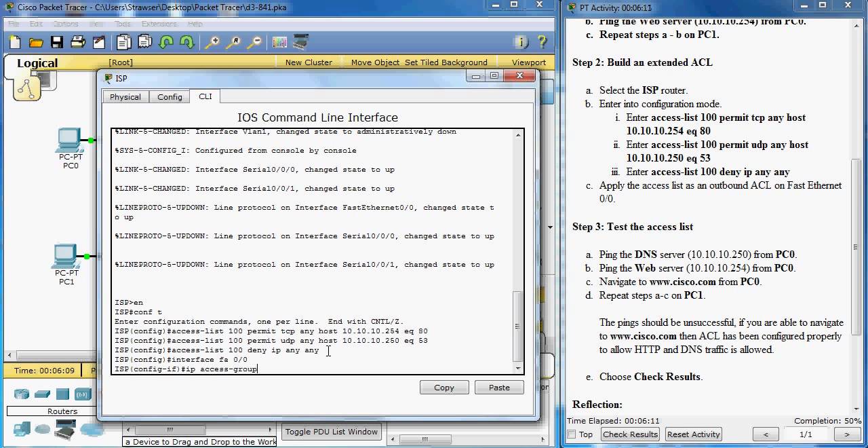Click the Zoom Out magnifier icon

coord(254,42)
